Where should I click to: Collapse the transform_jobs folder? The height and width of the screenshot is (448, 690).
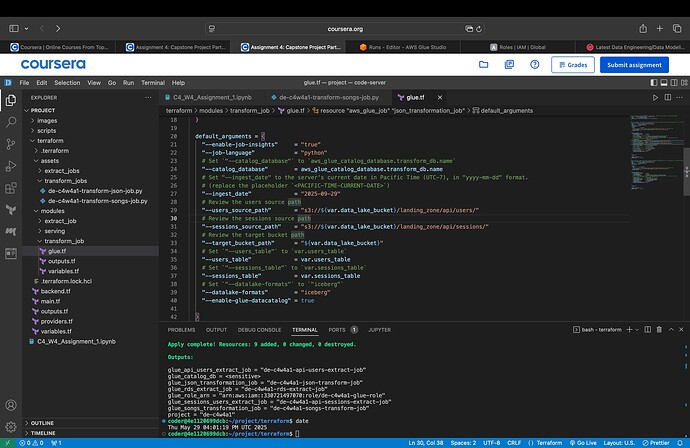[x=68, y=181]
